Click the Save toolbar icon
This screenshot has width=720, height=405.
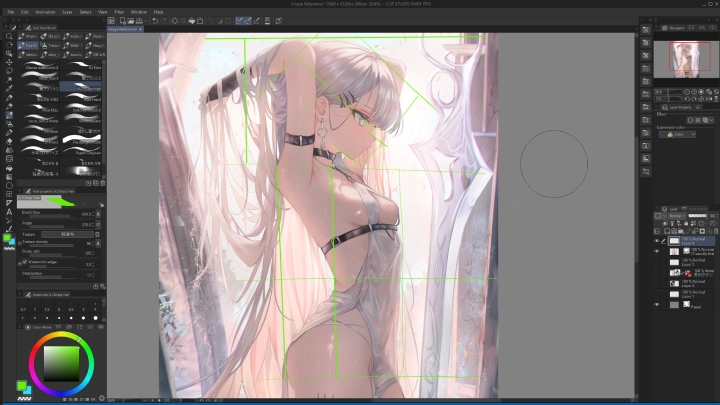pos(139,21)
